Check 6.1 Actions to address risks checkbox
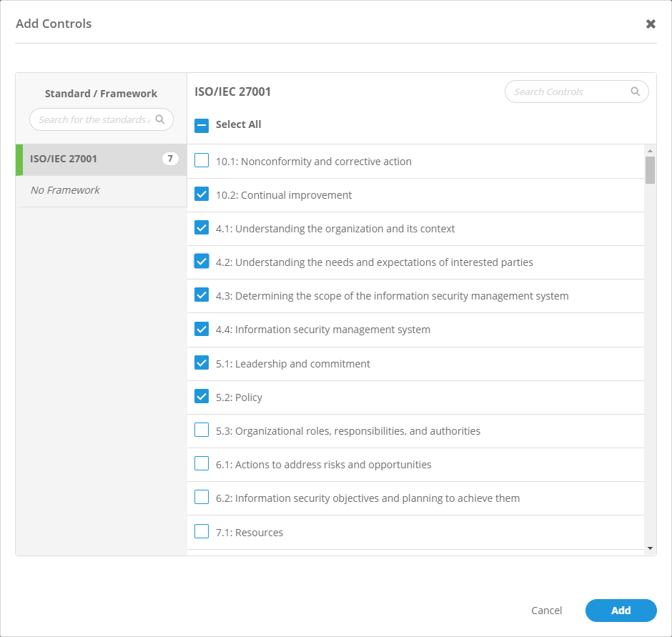 click(x=202, y=463)
